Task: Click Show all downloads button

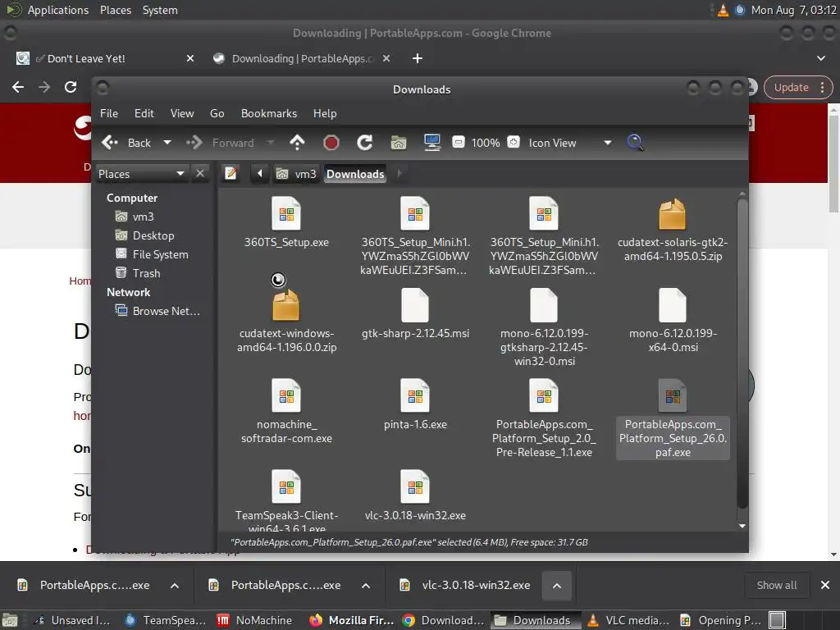Action: (776, 586)
